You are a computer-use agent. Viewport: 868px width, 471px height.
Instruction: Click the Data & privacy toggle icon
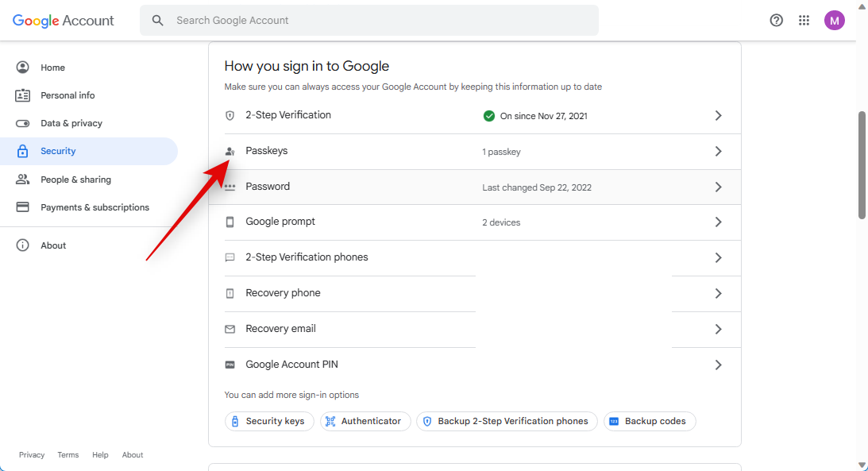(x=23, y=123)
